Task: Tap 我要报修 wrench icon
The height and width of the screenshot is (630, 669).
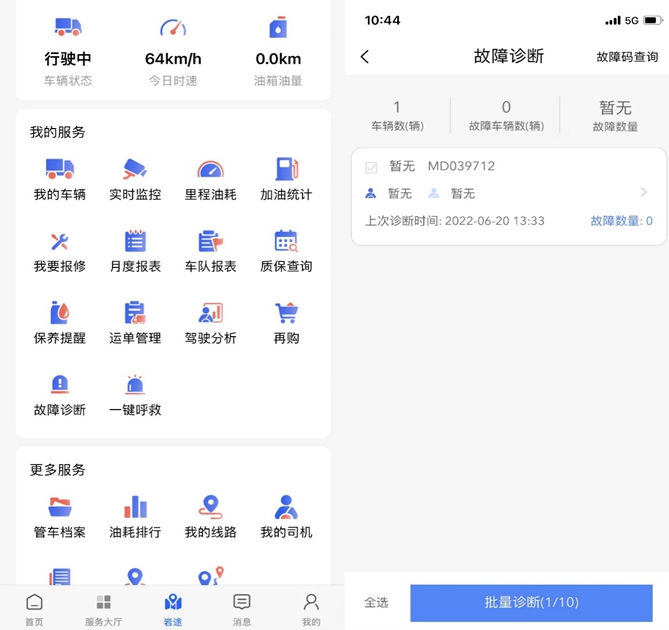Action: 59,241
